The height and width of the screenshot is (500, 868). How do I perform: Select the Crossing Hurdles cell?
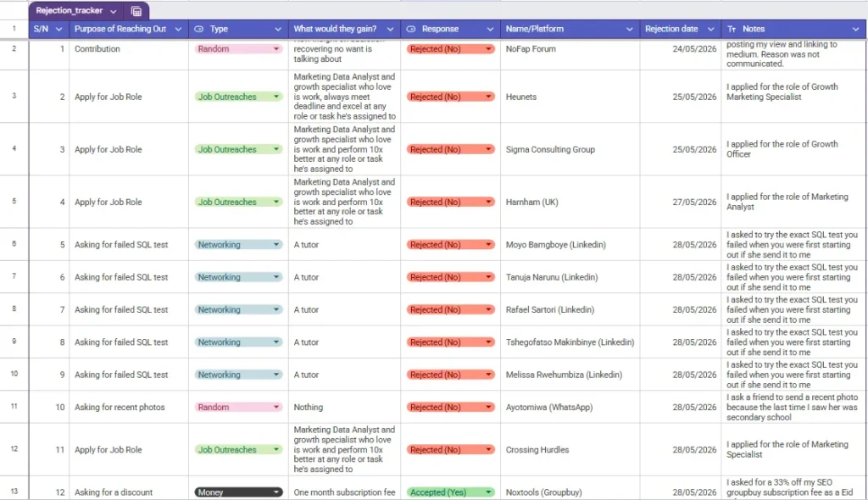point(570,450)
